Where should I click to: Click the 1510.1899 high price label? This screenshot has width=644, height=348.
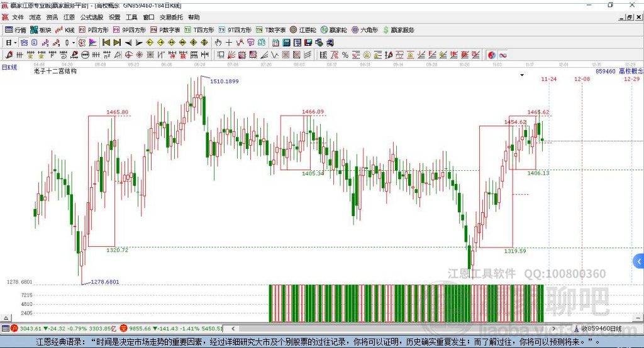[x=225, y=81]
